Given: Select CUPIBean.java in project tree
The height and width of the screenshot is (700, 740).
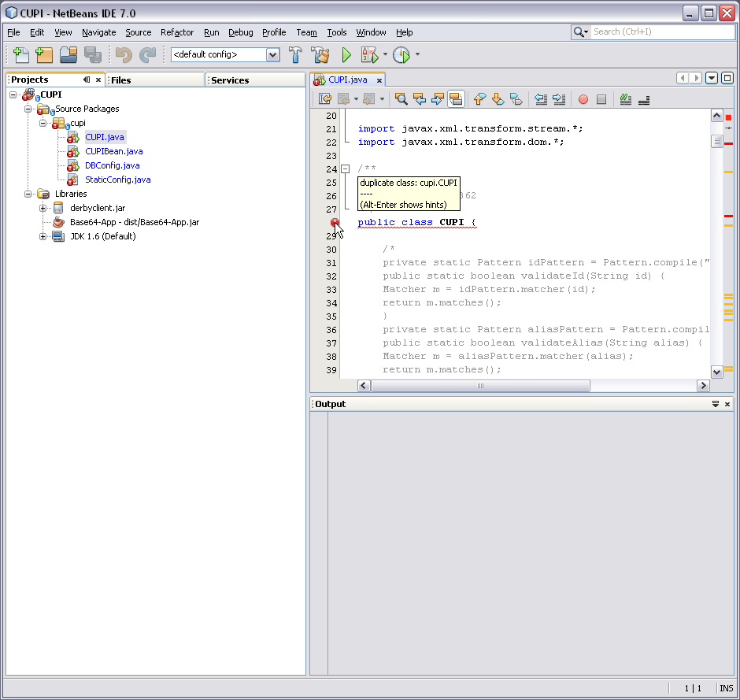Looking at the screenshot, I should pyautogui.click(x=113, y=151).
